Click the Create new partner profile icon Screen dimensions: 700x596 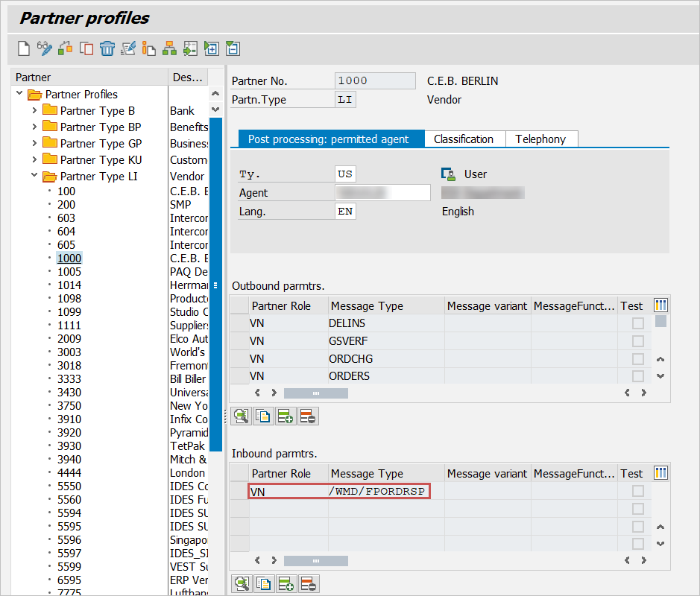point(24,49)
